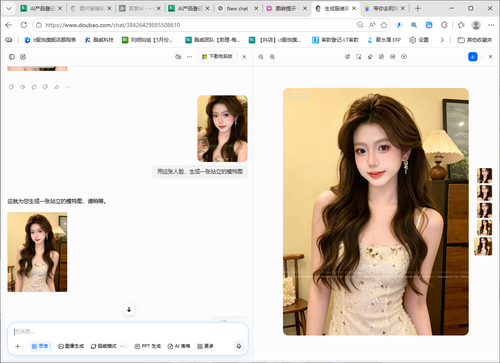Screen dimensions: 500x363
Task: Click the blue download button above image
Action: tap(473, 57)
